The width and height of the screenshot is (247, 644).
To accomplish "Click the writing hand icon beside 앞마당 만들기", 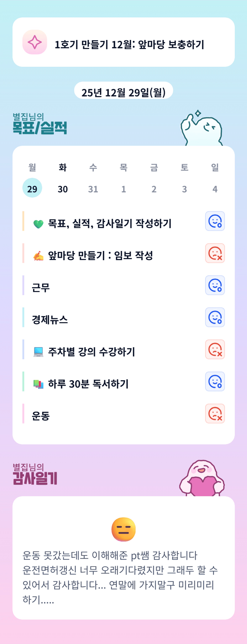I will coord(38,256).
